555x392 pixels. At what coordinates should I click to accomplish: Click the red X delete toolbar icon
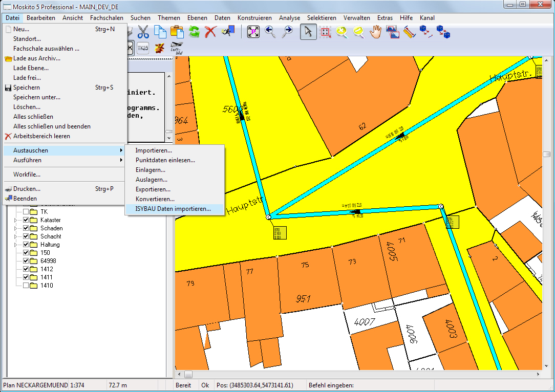210,32
